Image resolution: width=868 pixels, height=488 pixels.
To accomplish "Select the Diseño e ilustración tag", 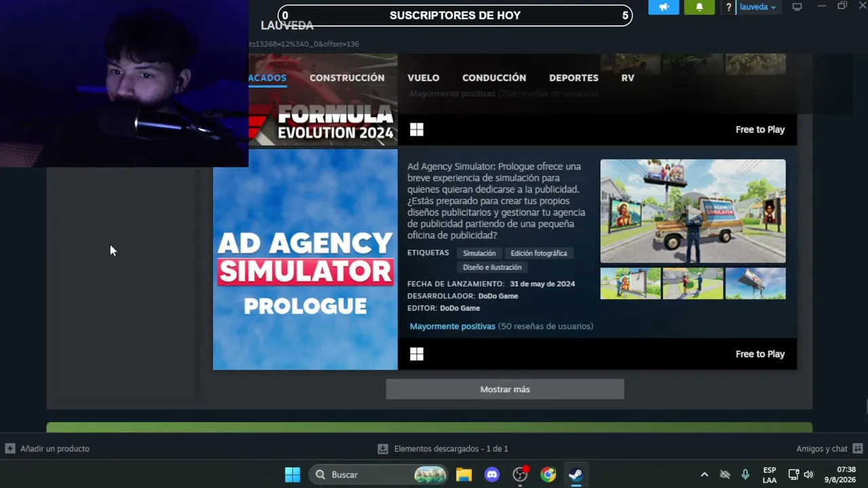I will 492,268.
